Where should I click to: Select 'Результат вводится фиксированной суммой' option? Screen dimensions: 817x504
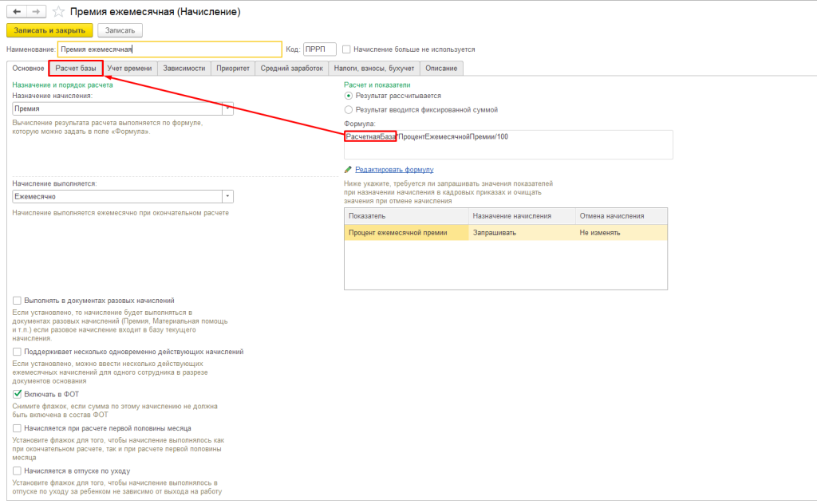pyautogui.click(x=348, y=109)
